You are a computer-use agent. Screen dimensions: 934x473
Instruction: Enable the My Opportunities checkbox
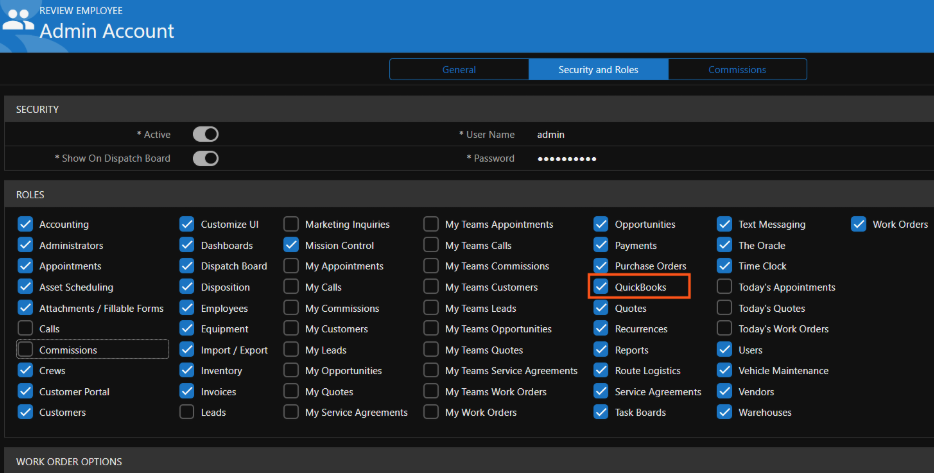291,370
